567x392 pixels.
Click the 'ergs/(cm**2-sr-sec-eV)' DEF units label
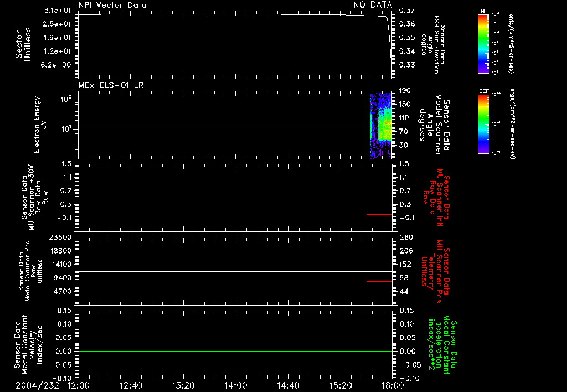click(512, 123)
